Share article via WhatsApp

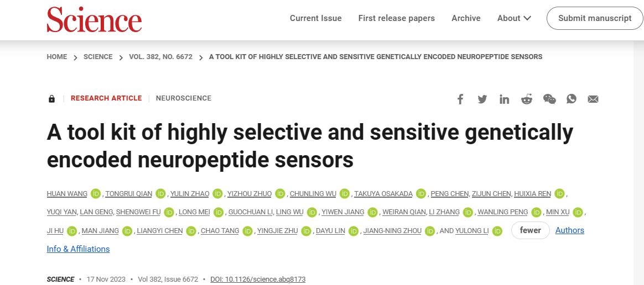point(572,99)
